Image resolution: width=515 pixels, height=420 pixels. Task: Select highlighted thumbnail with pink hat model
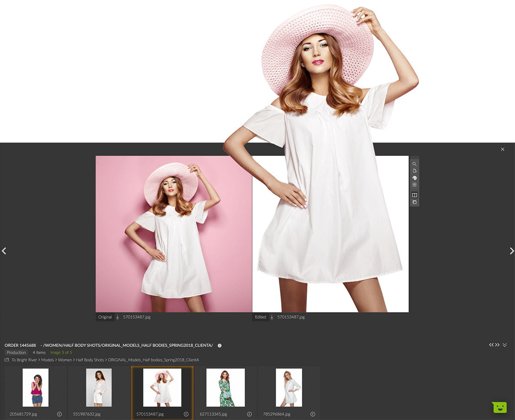click(x=162, y=387)
